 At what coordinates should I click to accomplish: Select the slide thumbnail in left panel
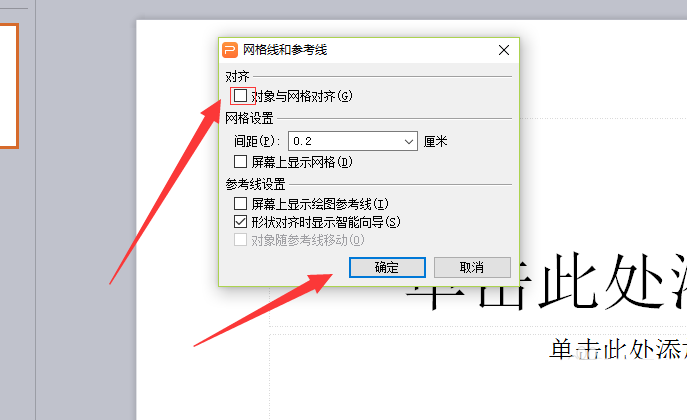(9, 86)
